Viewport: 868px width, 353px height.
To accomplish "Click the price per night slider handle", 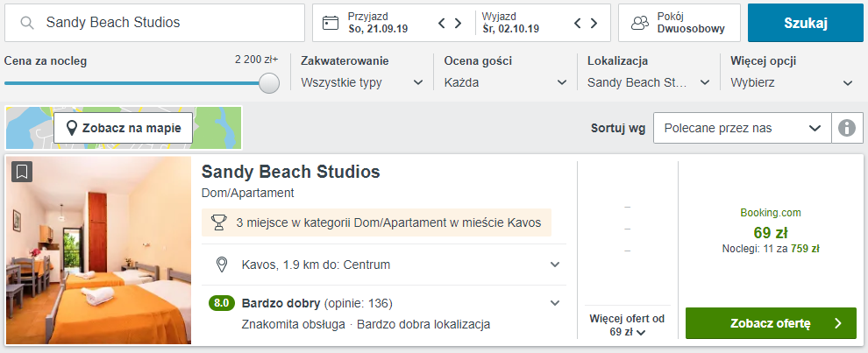I will tap(269, 83).
